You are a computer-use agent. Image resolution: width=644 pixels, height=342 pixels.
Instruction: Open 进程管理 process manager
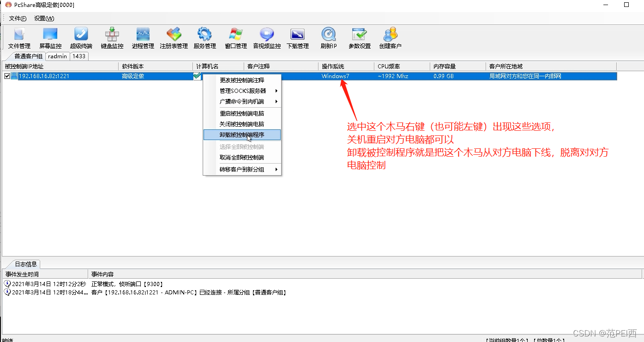pos(143,38)
